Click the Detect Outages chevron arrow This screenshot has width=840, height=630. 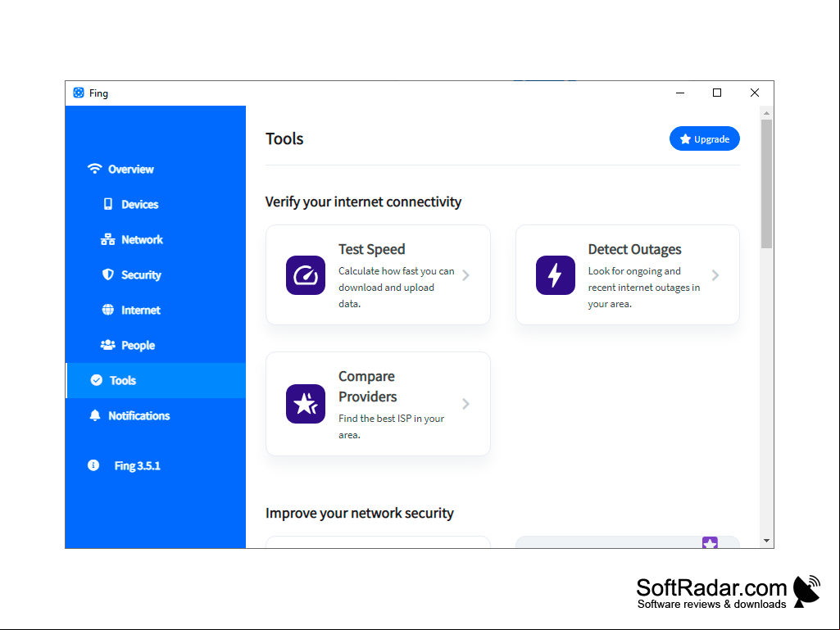[x=715, y=275]
